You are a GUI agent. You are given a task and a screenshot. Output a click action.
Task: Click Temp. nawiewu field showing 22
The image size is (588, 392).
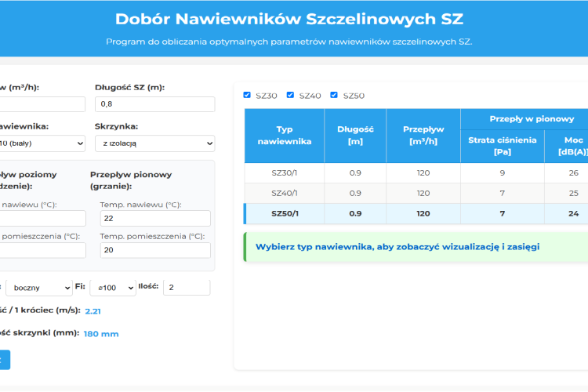(155, 218)
